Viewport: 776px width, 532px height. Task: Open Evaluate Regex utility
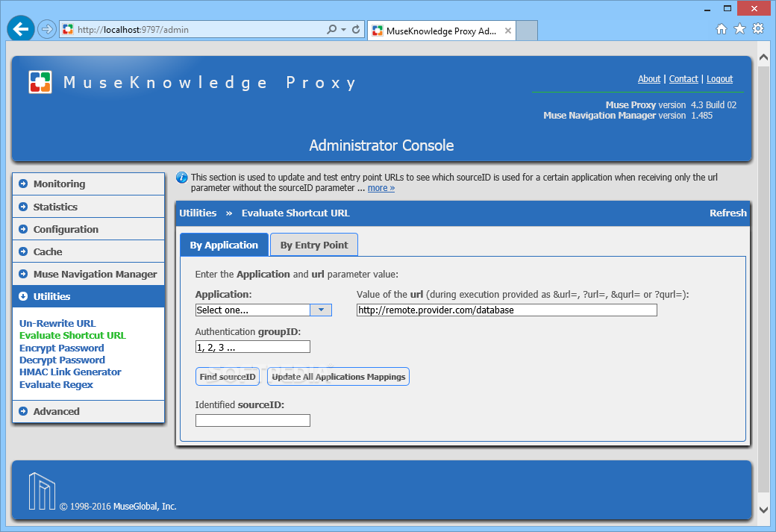(57, 384)
